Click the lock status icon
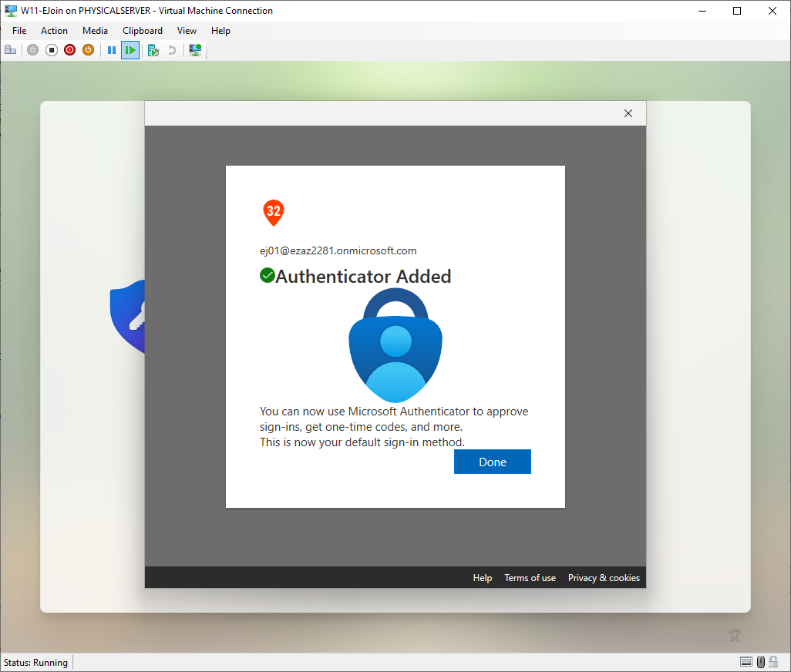This screenshot has height=672, width=791. 773,662
